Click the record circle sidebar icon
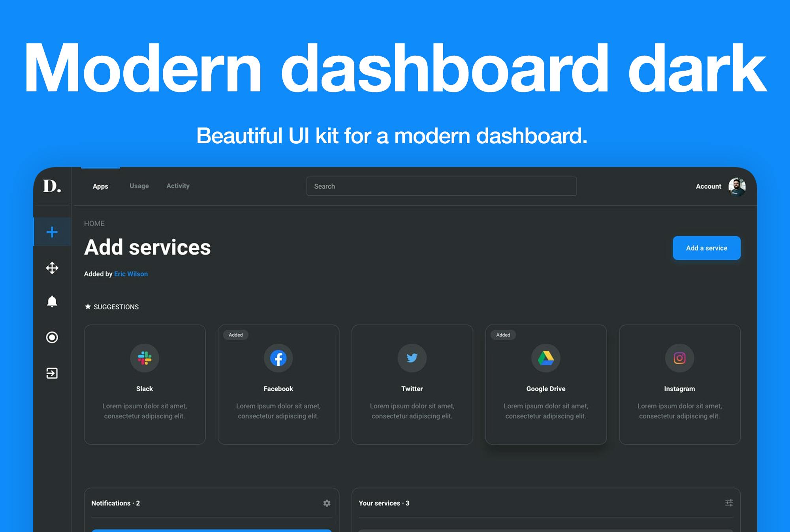 pos(52,337)
